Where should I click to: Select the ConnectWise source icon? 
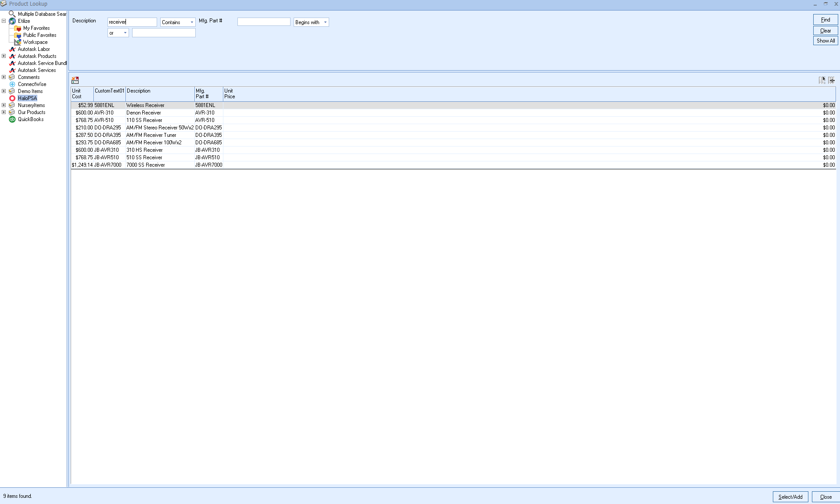(x=12, y=84)
